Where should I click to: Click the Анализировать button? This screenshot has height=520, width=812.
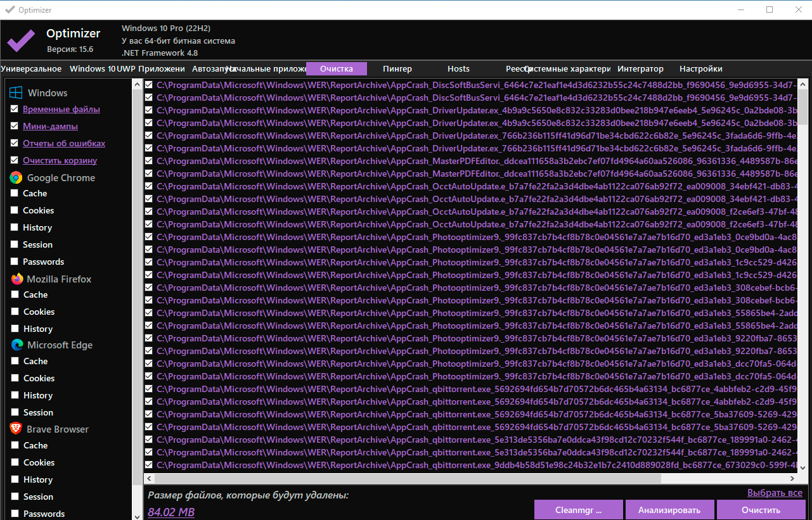pos(669,510)
